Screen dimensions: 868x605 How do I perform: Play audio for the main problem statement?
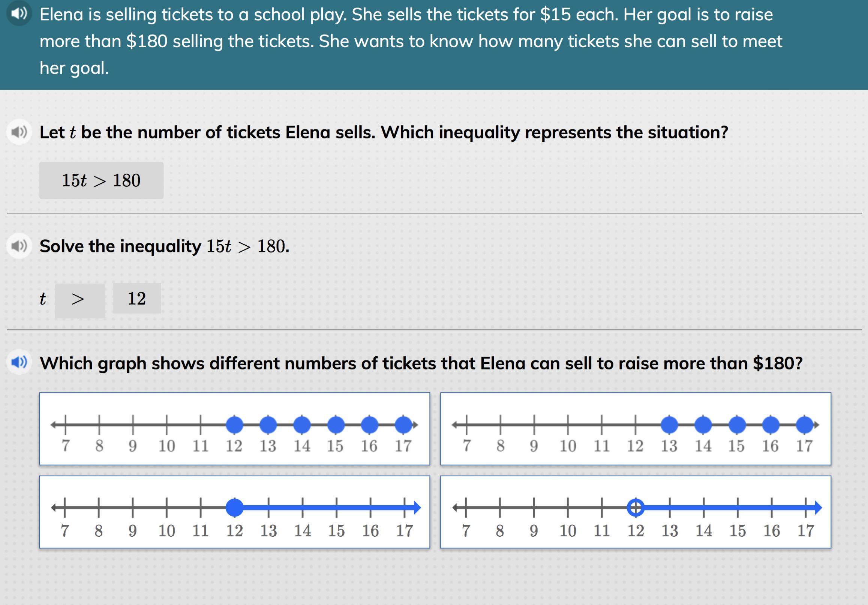click(19, 14)
